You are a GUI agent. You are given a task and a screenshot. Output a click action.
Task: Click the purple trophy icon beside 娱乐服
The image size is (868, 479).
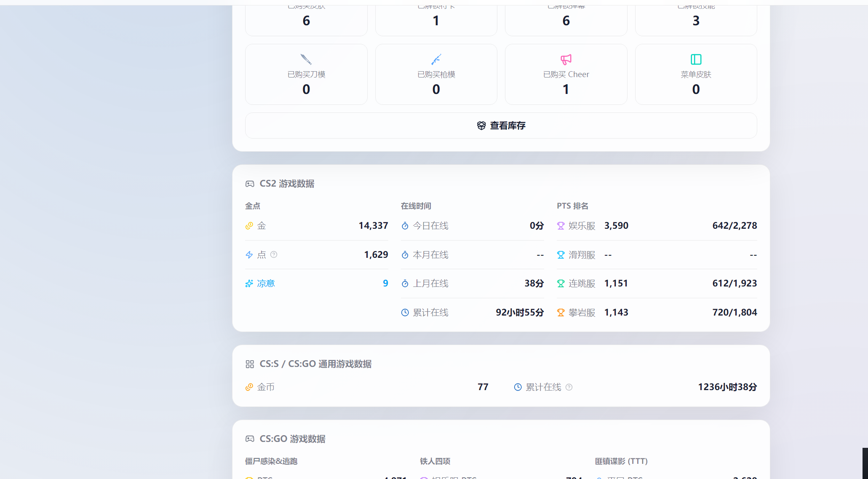point(561,226)
